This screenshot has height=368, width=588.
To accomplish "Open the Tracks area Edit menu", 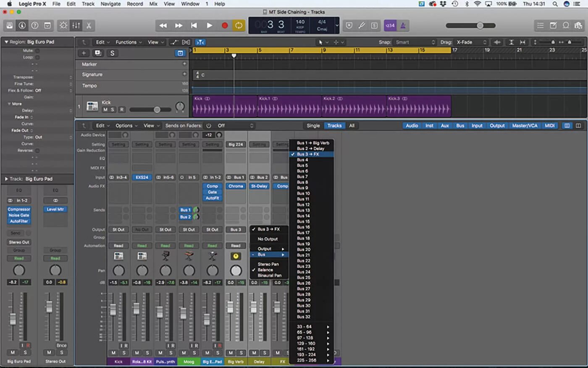I will click(102, 42).
